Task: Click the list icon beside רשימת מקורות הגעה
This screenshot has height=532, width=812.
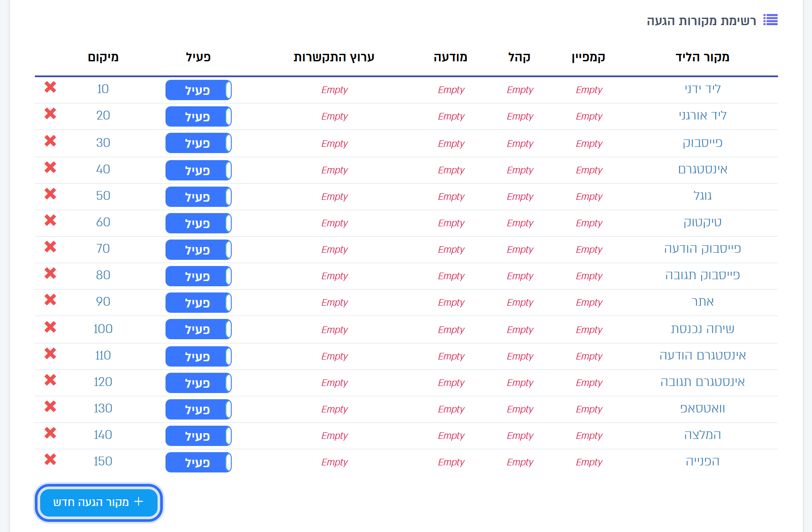Action: [x=771, y=20]
